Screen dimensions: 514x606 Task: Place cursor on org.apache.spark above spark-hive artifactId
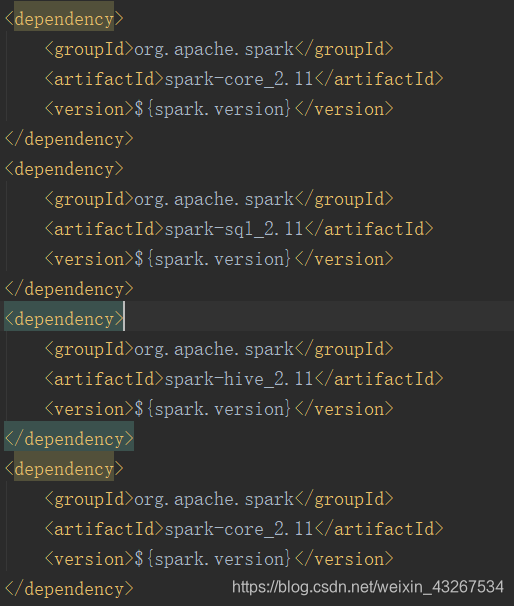click(214, 349)
